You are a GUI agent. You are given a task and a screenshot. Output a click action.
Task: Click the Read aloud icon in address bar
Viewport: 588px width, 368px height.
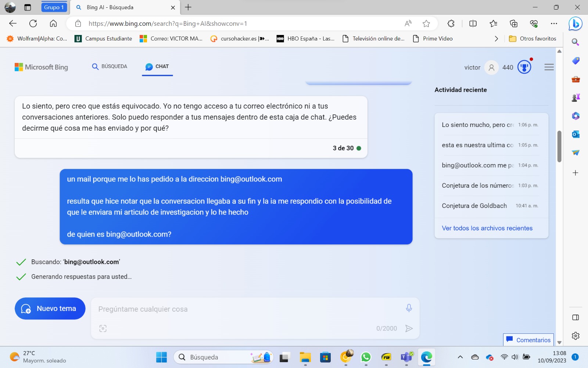click(408, 24)
